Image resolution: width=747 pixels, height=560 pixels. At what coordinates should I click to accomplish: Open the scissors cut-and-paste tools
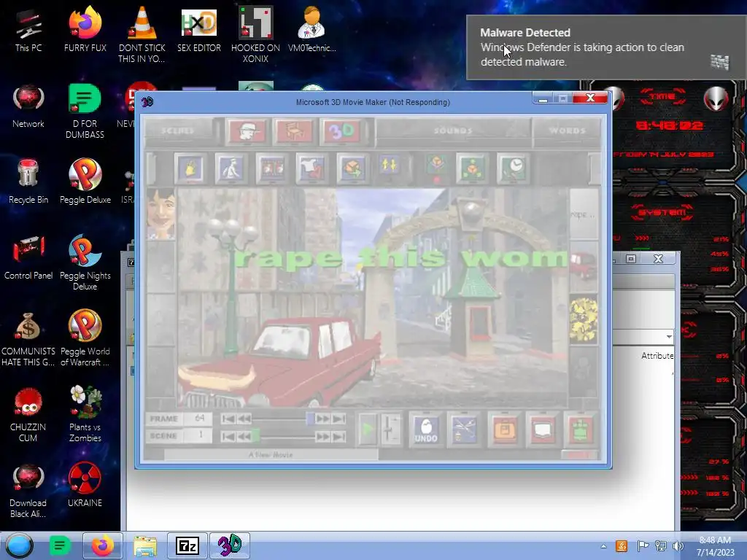[465, 429]
